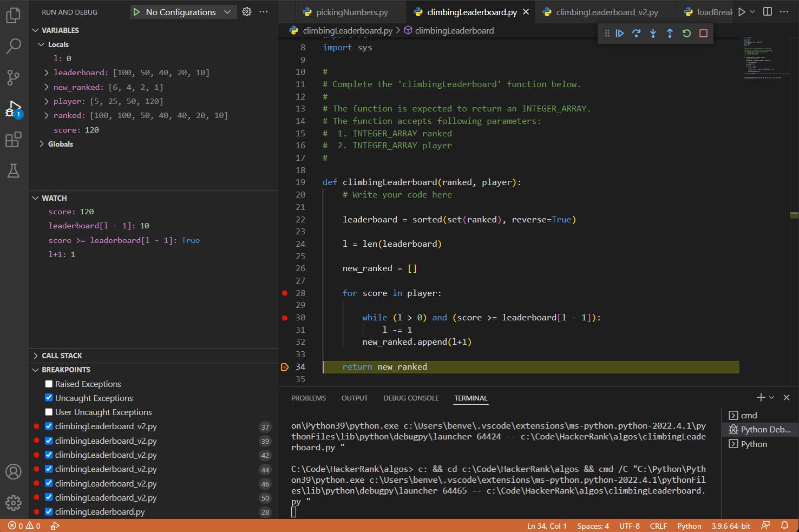Expand the new_ranked variable
The height and width of the screenshot is (532, 799).
click(46, 87)
